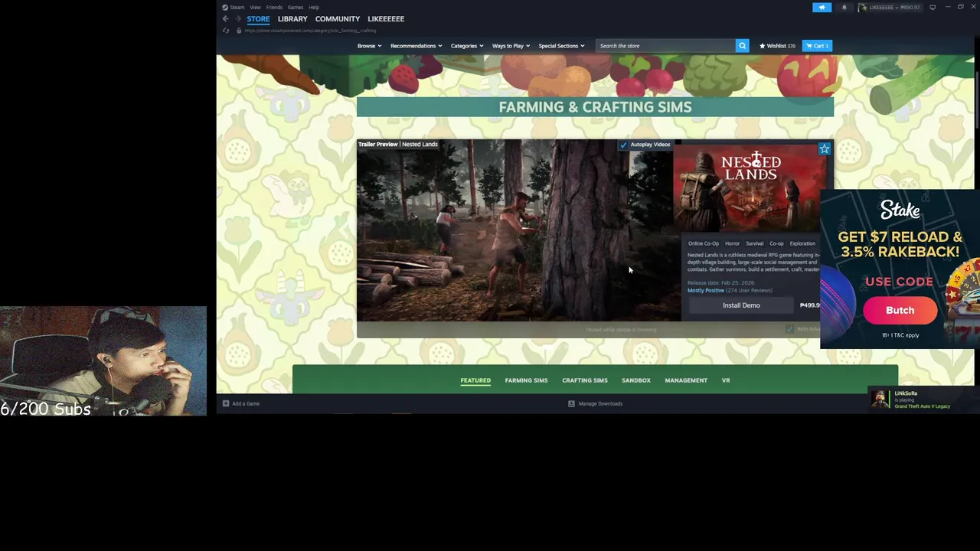Open the Games menu
Image resolution: width=980 pixels, height=551 pixels.
(296, 7)
